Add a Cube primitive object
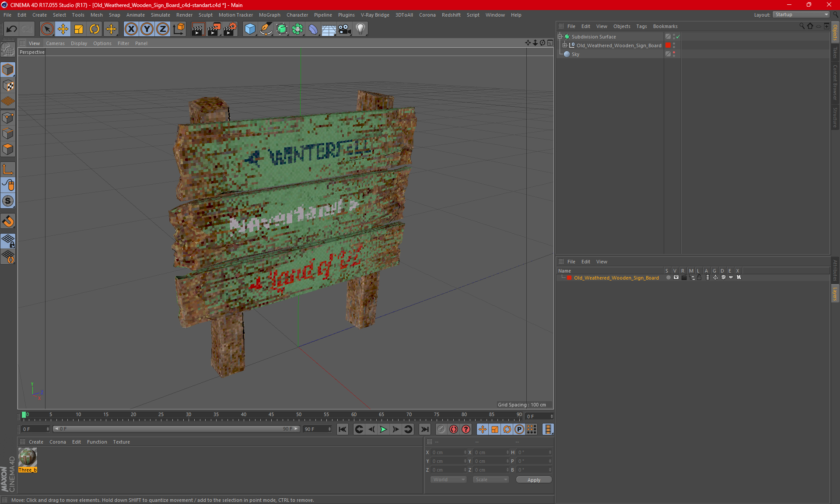 [250, 29]
